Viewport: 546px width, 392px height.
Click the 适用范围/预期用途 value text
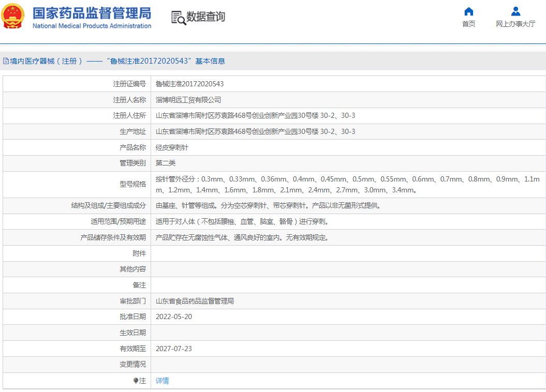(242, 221)
